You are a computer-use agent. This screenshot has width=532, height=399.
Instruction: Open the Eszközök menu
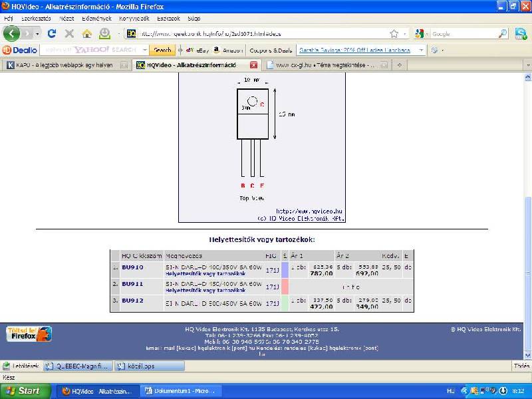coord(168,18)
